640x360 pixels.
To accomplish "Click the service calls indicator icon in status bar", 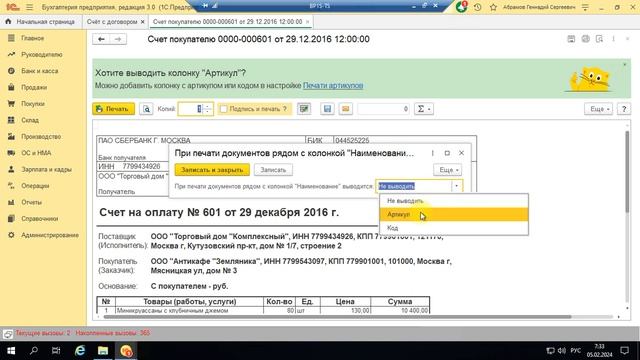I will click(7, 334).
